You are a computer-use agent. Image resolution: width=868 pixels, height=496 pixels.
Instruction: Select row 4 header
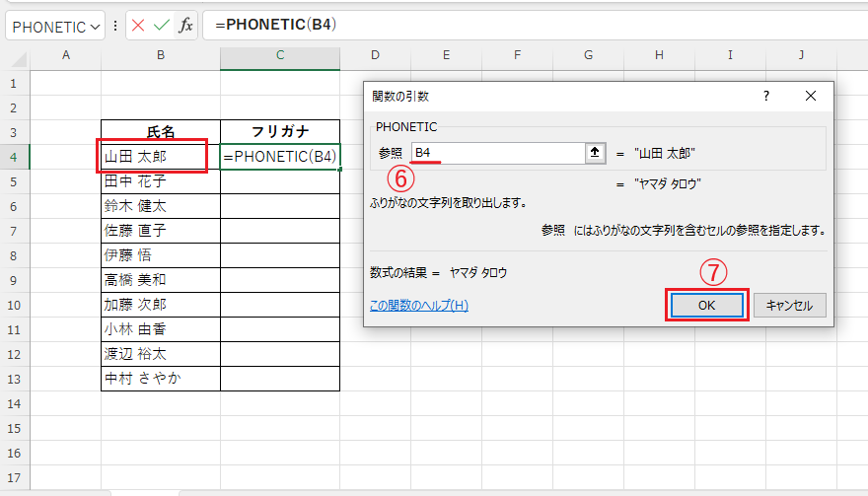coord(14,157)
